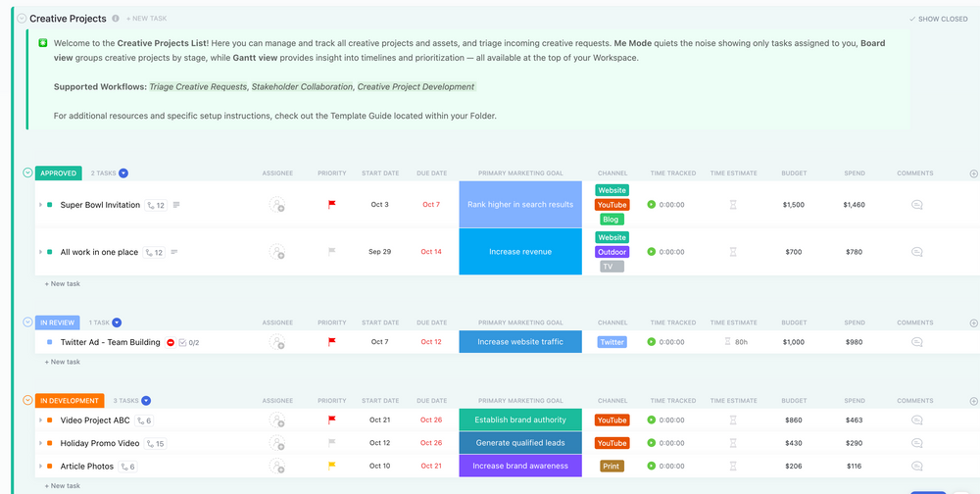Open the info icon beside Creative Projects
Image resolution: width=980 pixels, height=494 pixels.
pyautogui.click(x=116, y=19)
